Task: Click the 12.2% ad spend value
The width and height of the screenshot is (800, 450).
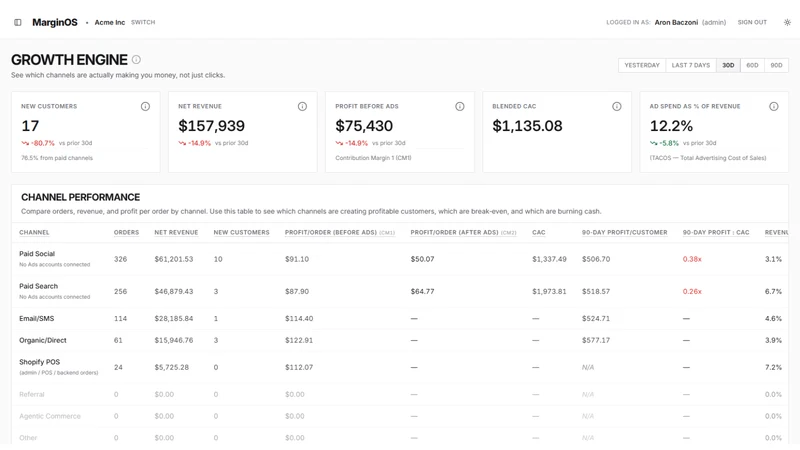Action: pyautogui.click(x=671, y=126)
